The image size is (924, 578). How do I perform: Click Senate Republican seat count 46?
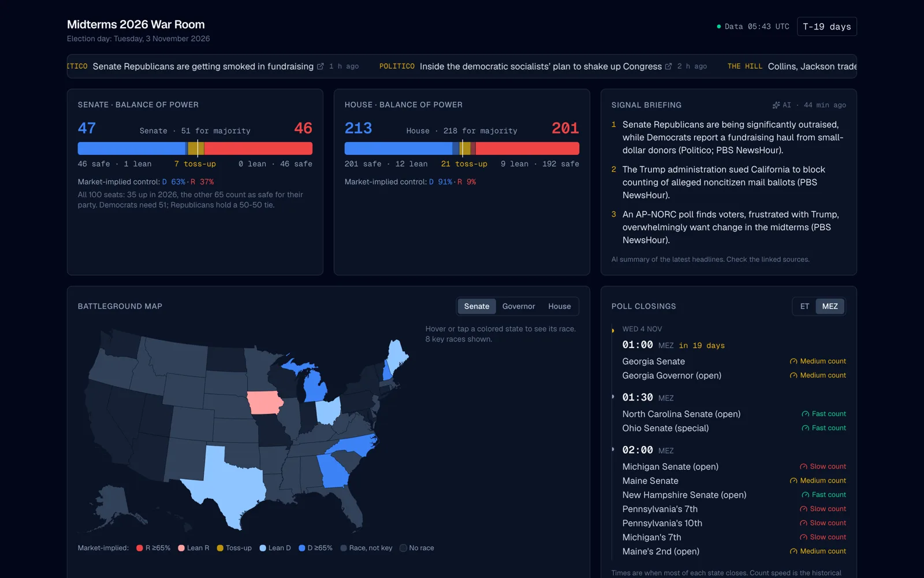pyautogui.click(x=303, y=128)
